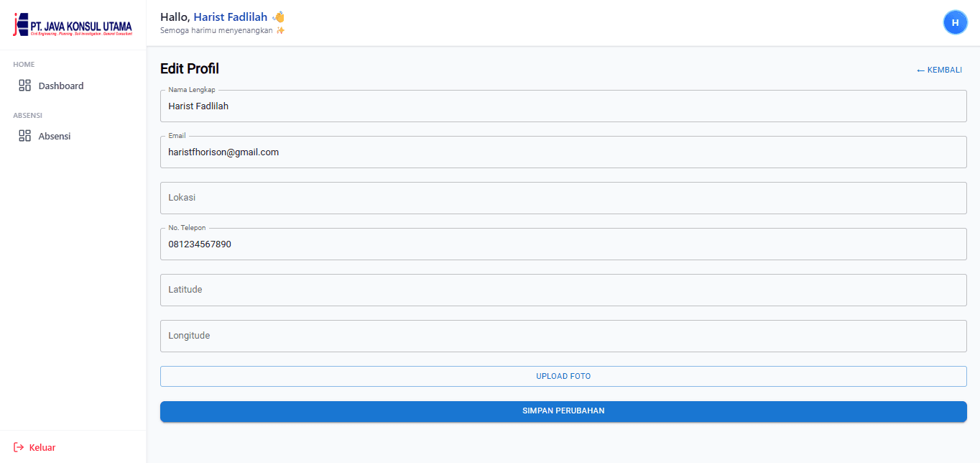Click the back arrow next to KEMBALI
Screen dimensions: 980x463
coord(920,70)
